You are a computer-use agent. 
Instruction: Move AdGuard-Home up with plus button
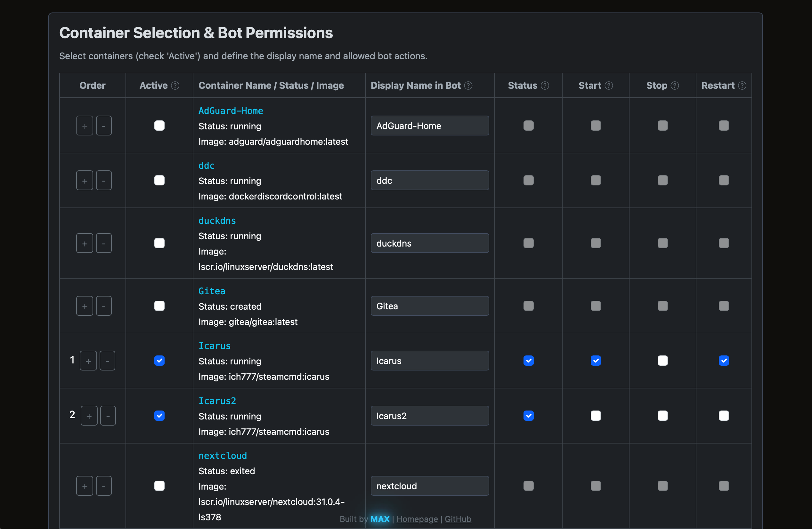pyautogui.click(x=85, y=126)
